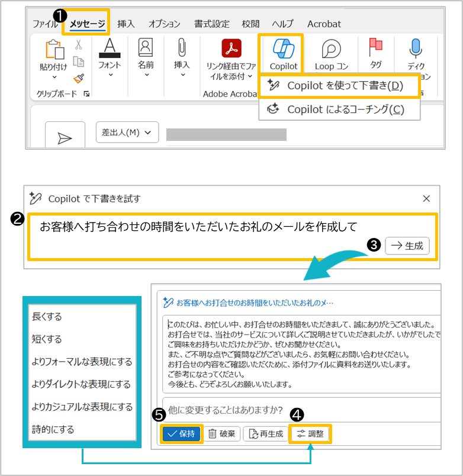Switch to the 挿入 ribbon tab

[x=126, y=24]
